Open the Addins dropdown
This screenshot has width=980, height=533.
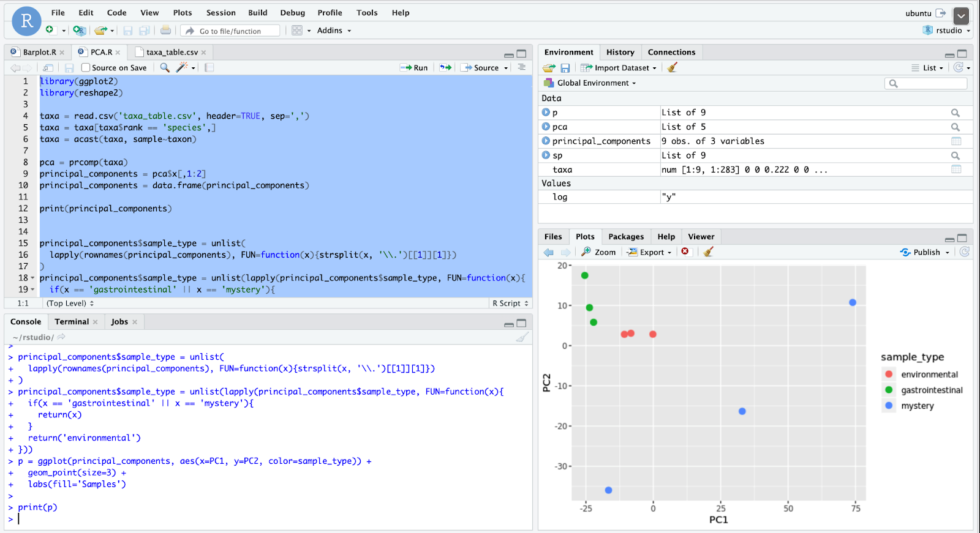click(x=334, y=30)
